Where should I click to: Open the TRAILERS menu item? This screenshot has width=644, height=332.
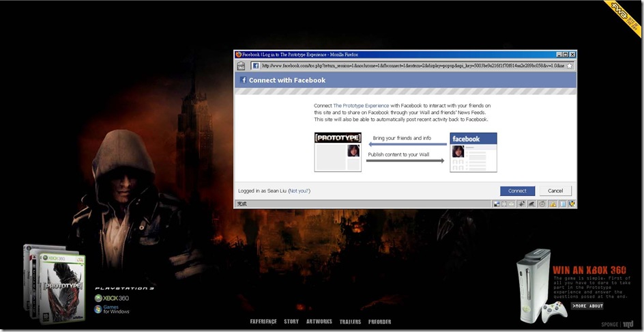[x=350, y=321]
